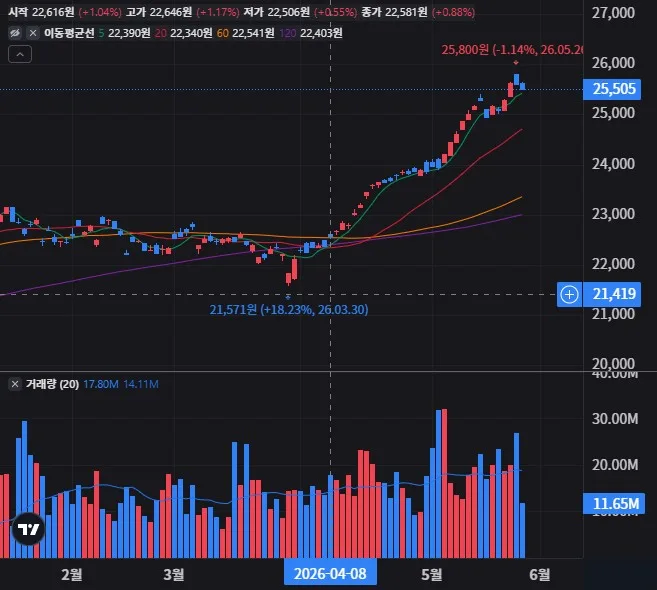
Task: Click the volume average value 14.11M
Action: coord(141,384)
